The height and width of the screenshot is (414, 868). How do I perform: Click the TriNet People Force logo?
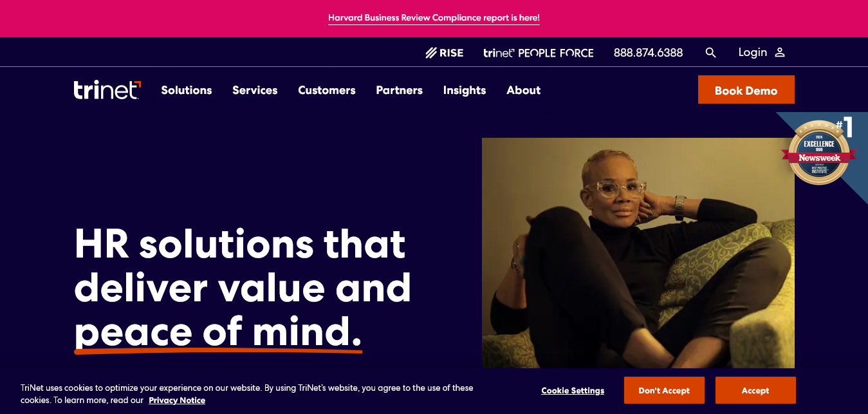tap(539, 53)
